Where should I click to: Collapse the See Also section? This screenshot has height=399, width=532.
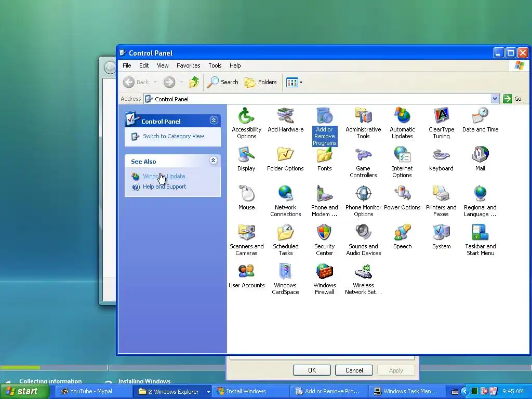click(x=214, y=161)
